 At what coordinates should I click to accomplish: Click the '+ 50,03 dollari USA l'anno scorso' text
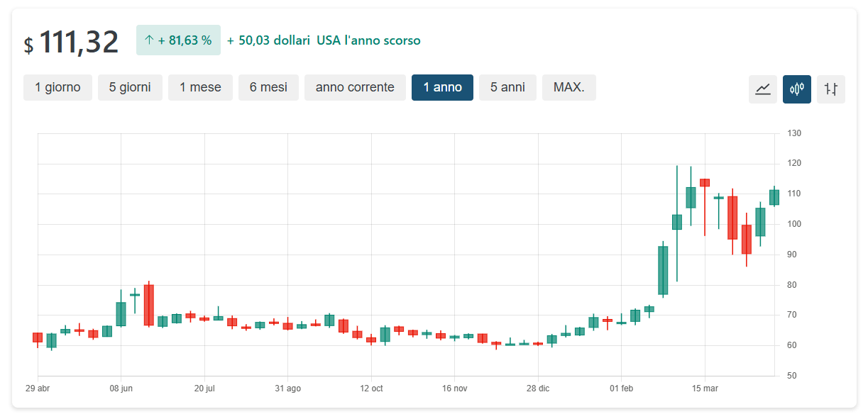[x=324, y=40]
